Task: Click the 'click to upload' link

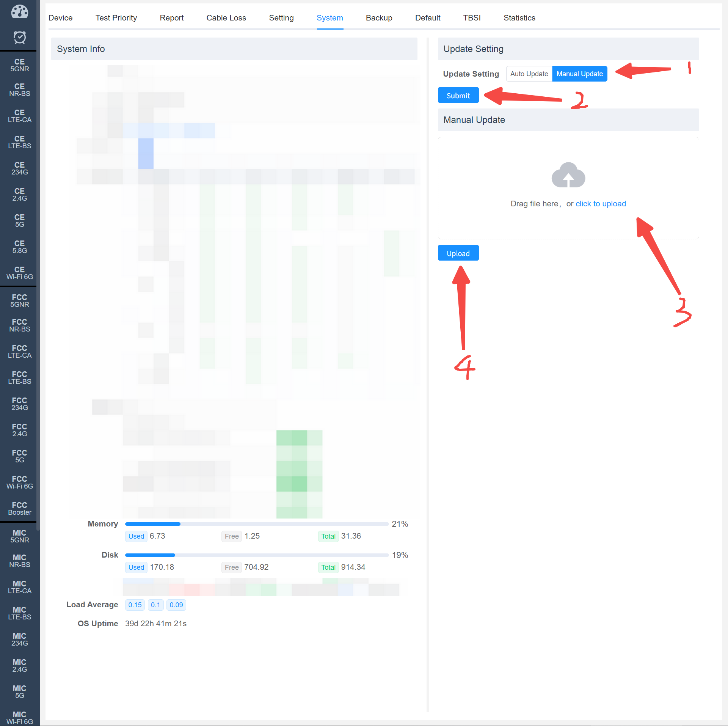Action: click(x=601, y=204)
